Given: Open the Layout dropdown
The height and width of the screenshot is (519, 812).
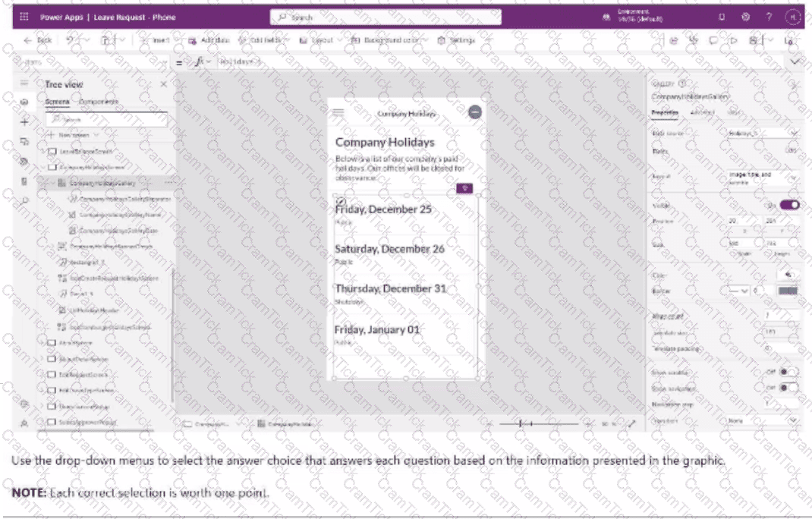Looking at the screenshot, I should click(320, 40).
